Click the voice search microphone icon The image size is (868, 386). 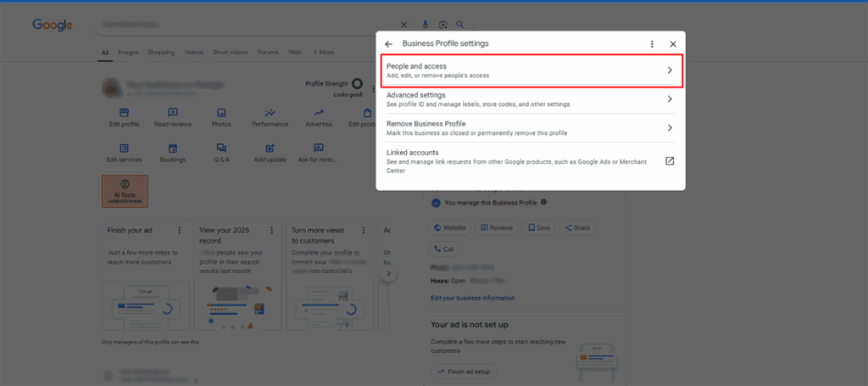tap(426, 25)
